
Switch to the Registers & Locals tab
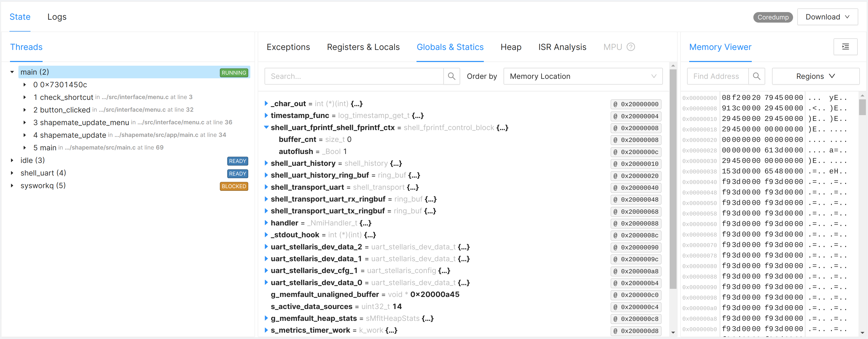point(363,47)
